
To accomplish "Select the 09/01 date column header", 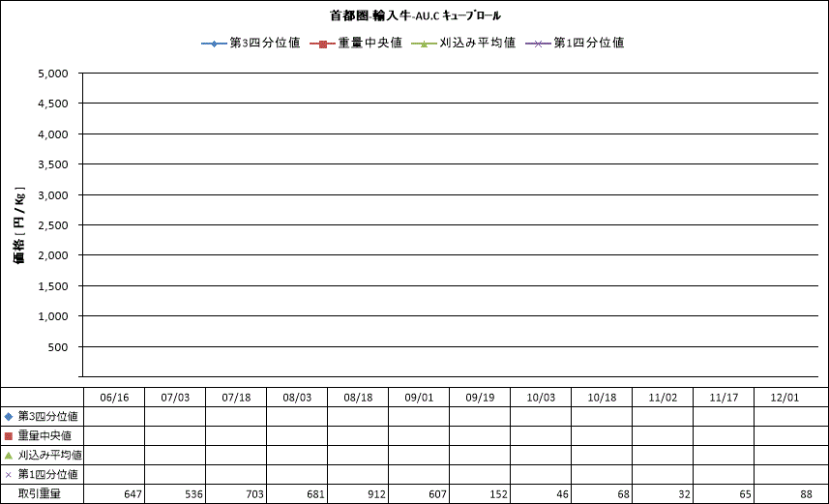I will (419, 397).
